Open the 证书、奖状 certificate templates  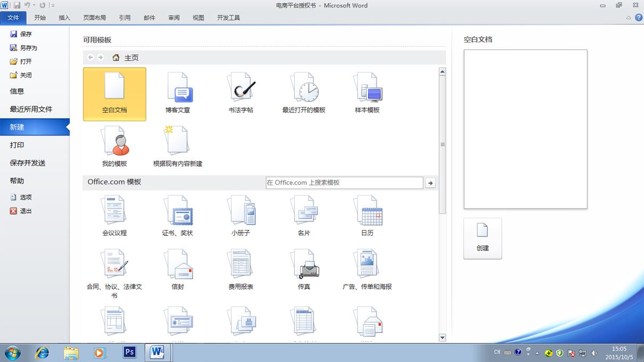tap(178, 217)
